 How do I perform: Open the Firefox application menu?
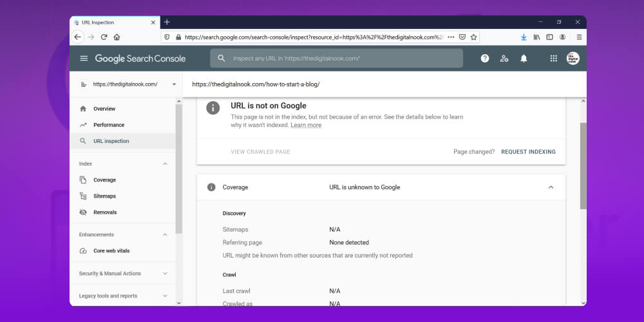579,37
